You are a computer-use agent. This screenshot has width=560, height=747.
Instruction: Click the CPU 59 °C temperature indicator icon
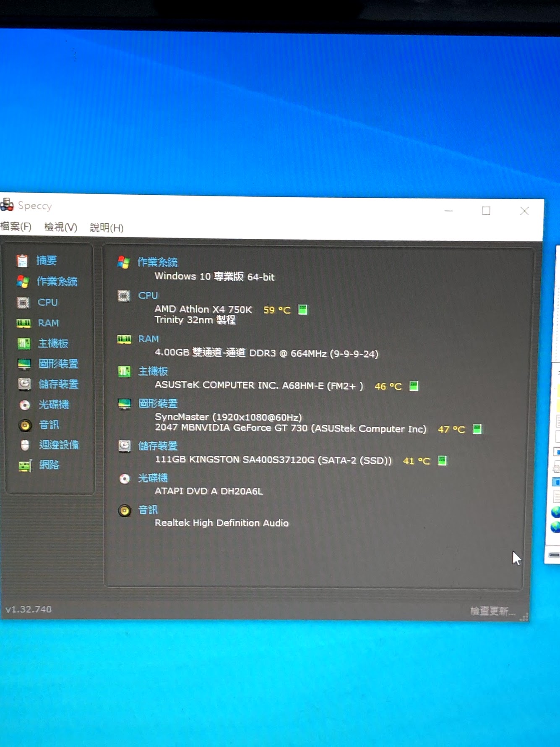pyautogui.click(x=302, y=310)
